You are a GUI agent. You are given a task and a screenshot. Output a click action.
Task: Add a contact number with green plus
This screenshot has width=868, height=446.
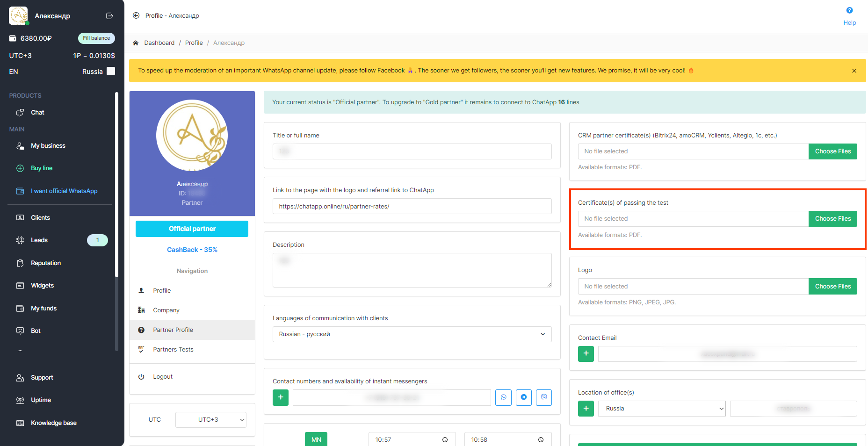281,397
